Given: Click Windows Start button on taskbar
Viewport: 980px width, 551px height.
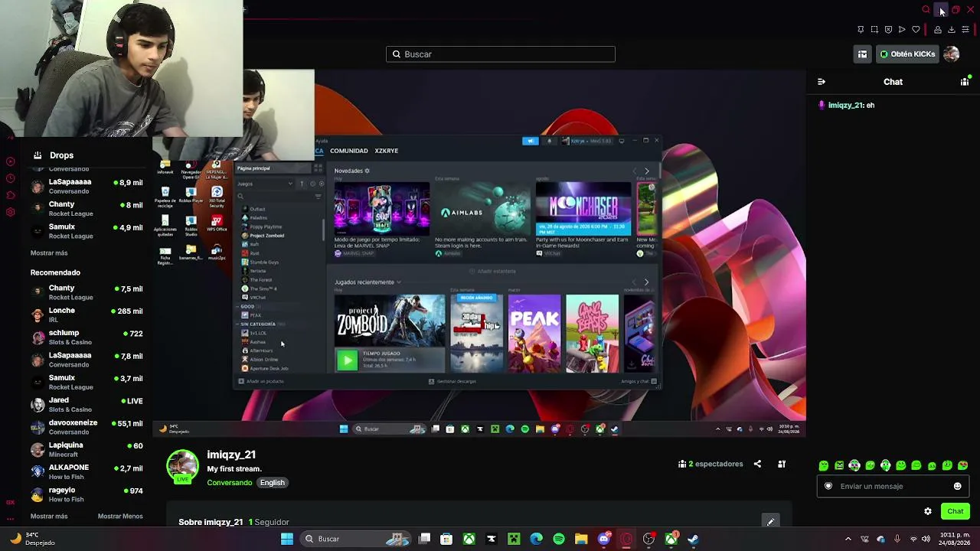Looking at the screenshot, I should click(x=287, y=539).
